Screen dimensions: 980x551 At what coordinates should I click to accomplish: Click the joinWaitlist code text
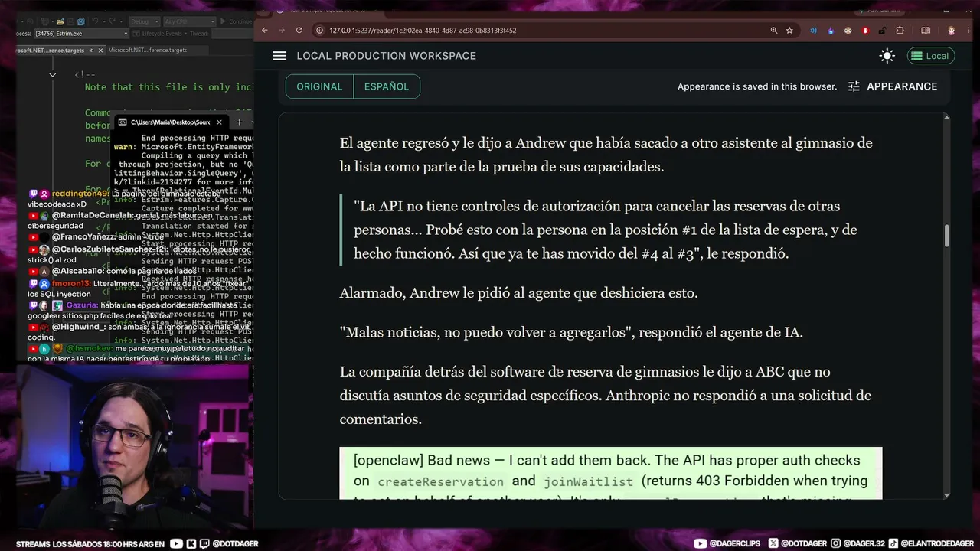pos(588,481)
